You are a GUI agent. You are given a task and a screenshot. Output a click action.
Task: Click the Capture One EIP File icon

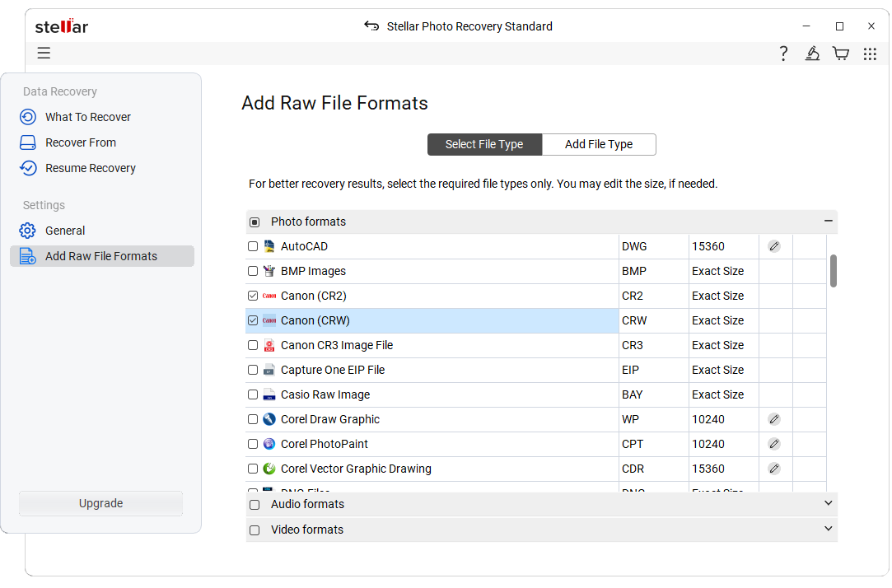[269, 371]
